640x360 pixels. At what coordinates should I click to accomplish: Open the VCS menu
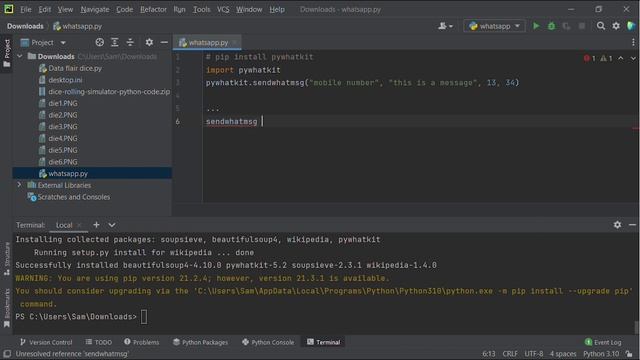pos(223,9)
